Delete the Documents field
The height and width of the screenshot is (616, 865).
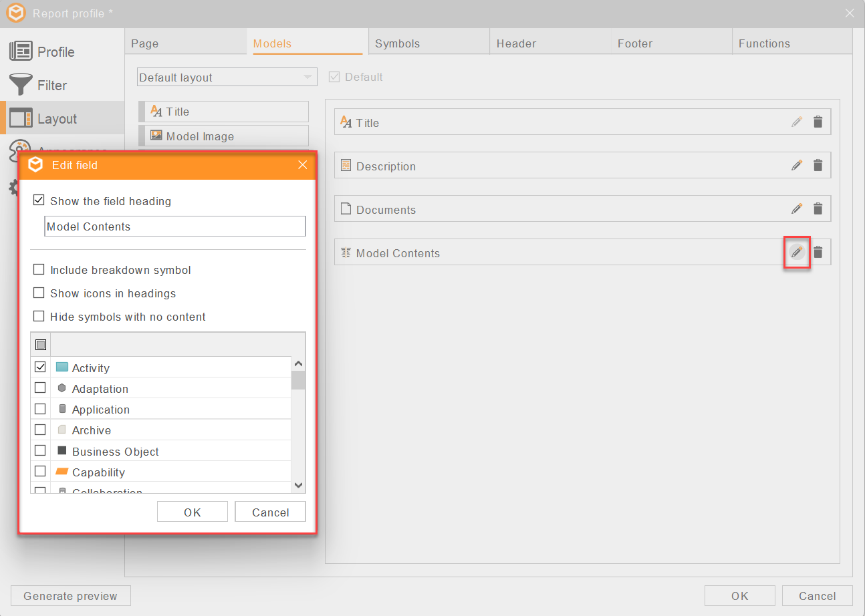(818, 209)
